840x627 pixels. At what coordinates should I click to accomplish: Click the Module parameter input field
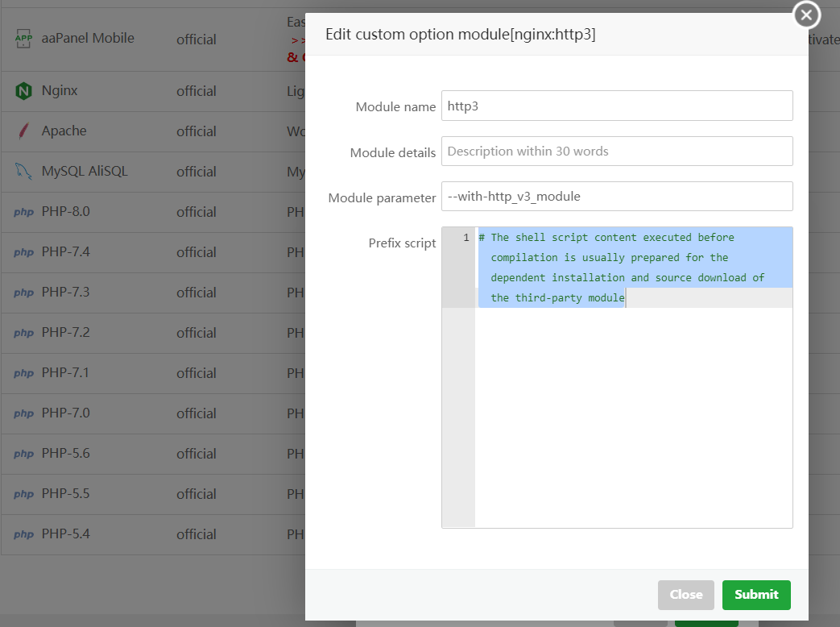point(617,196)
